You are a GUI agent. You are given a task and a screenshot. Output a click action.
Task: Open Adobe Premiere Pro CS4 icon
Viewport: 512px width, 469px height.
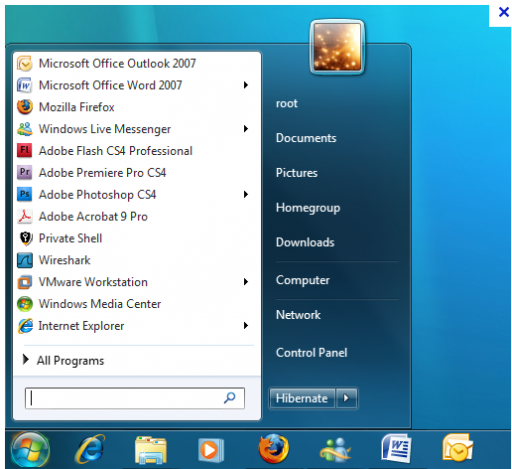click(x=25, y=172)
